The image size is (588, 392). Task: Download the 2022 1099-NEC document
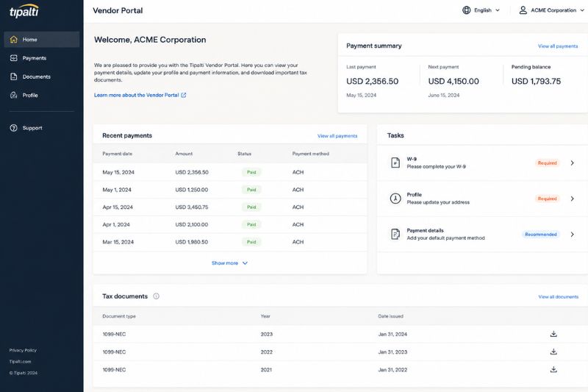coord(553,352)
